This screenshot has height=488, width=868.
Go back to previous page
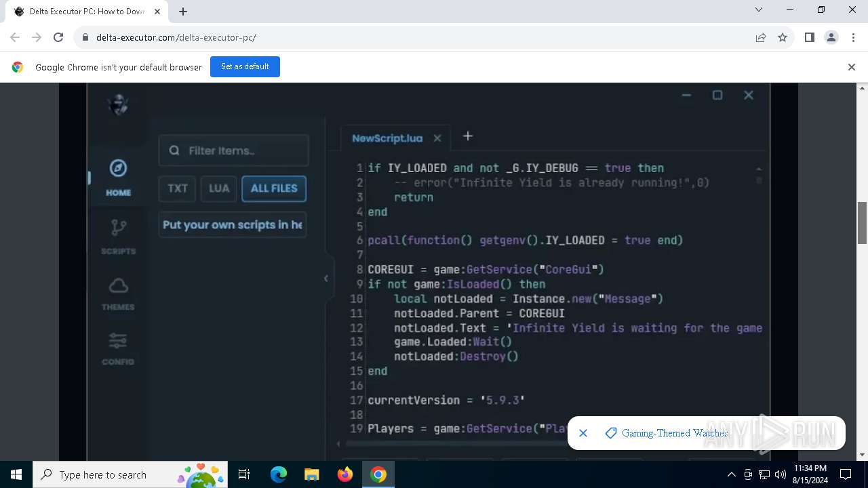coord(15,38)
